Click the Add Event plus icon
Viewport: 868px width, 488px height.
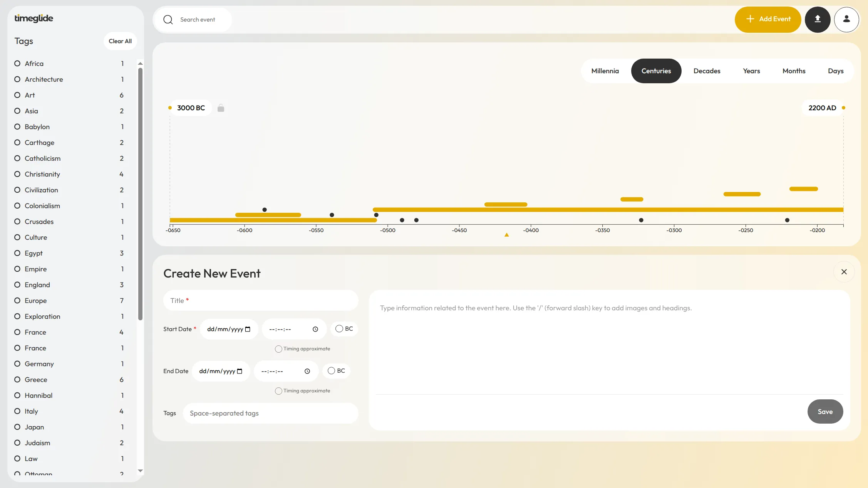(x=750, y=19)
